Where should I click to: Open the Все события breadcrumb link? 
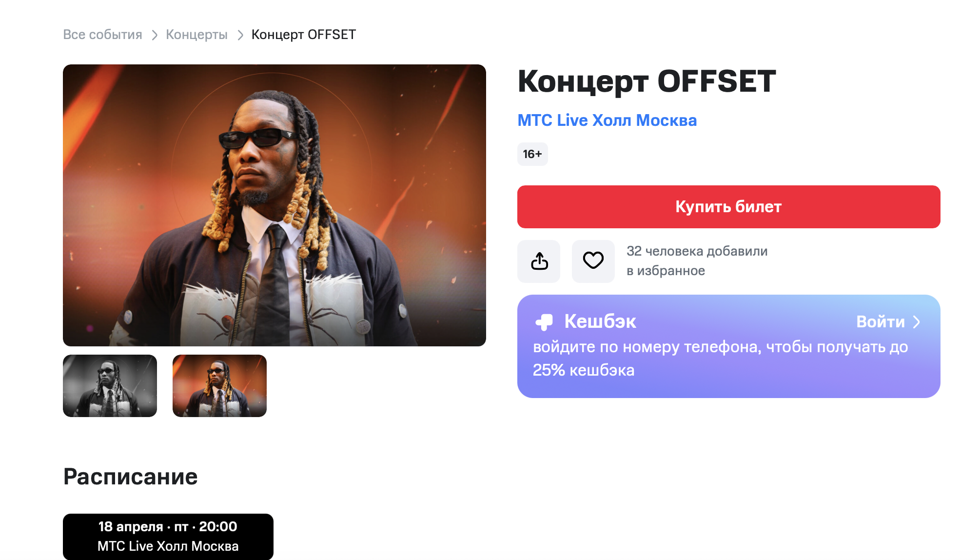(x=102, y=35)
